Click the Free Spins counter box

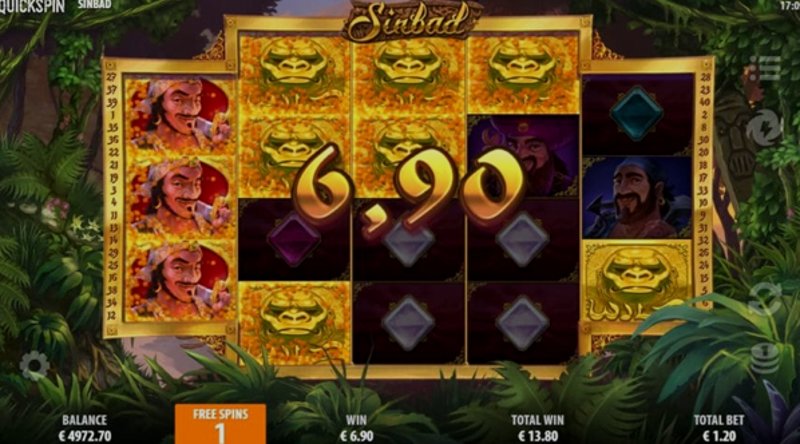click(x=220, y=424)
